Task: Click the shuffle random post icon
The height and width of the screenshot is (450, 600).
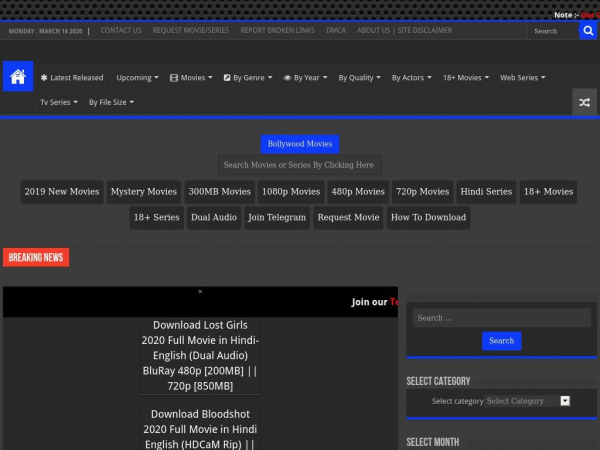Action: coord(584,102)
